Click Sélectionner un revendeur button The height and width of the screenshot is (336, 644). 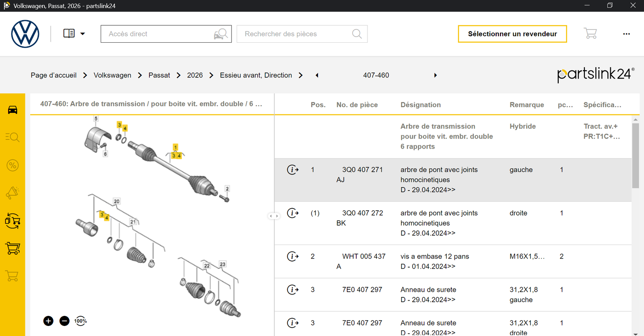click(x=512, y=34)
